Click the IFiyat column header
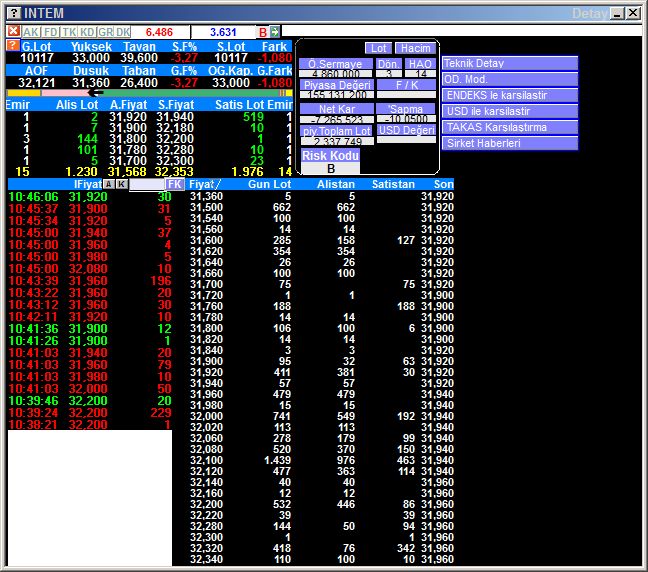This screenshot has width=648, height=572. tap(88, 184)
